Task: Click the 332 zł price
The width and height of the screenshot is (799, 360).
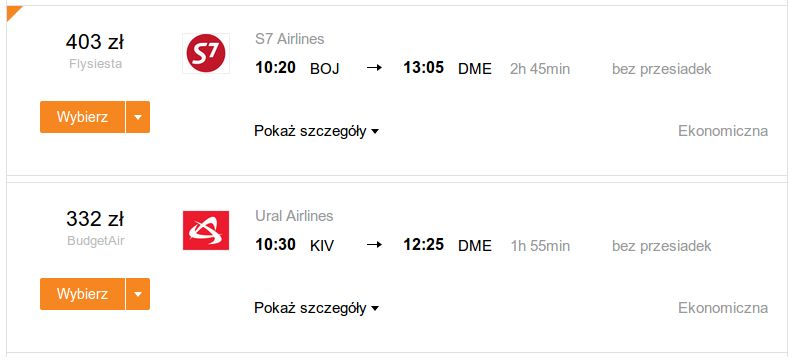Action: (95, 219)
